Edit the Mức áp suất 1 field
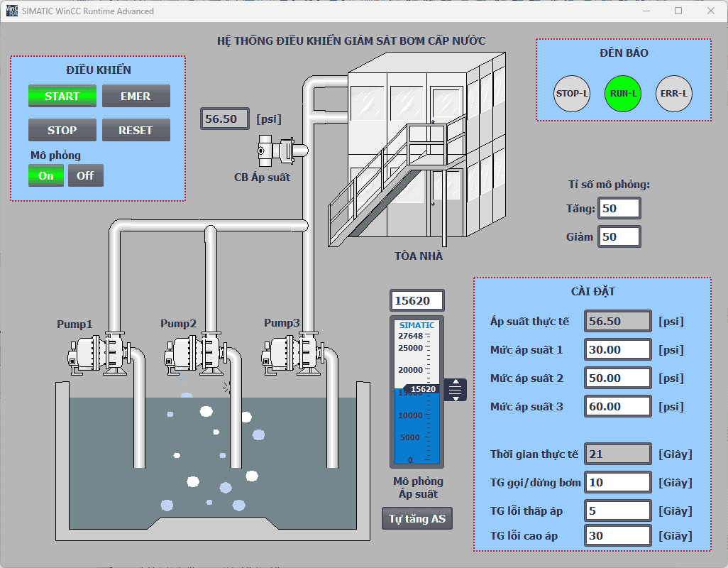The height and width of the screenshot is (568, 728). tap(618, 349)
